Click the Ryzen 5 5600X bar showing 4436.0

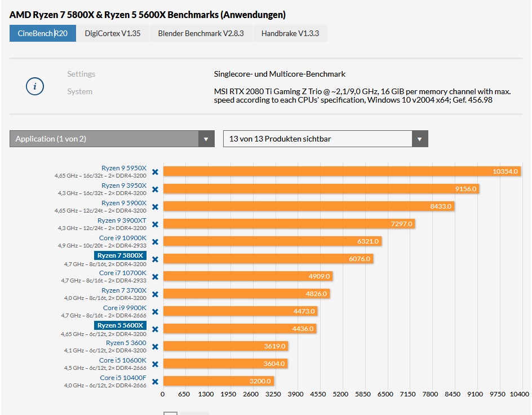click(240, 329)
